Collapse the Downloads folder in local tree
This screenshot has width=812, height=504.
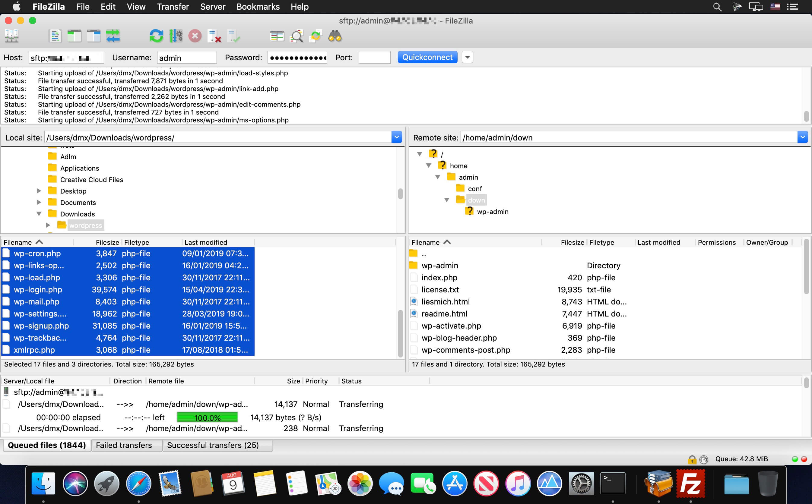(x=39, y=214)
